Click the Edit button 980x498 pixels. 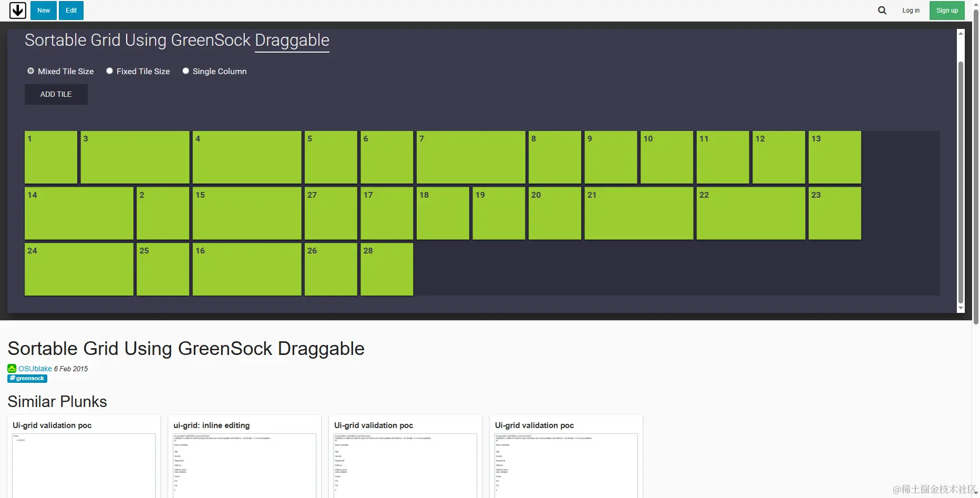pyautogui.click(x=71, y=11)
